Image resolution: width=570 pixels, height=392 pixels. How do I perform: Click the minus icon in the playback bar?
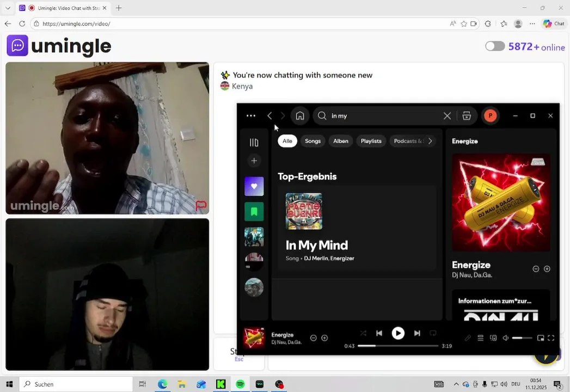click(314, 338)
